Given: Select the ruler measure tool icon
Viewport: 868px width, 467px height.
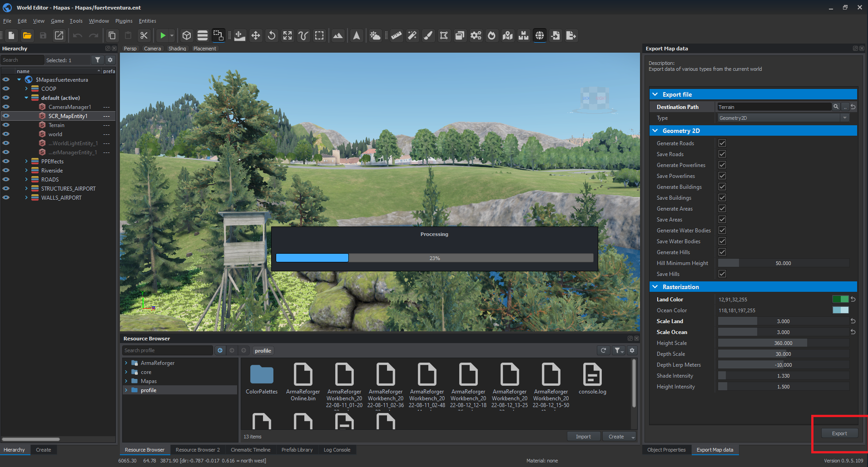Looking at the screenshot, I should (397, 35).
